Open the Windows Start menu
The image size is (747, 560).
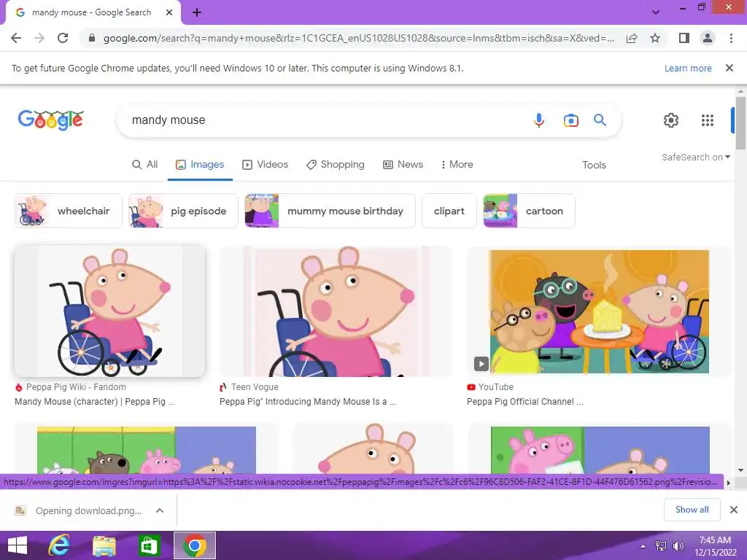tap(18, 545)
